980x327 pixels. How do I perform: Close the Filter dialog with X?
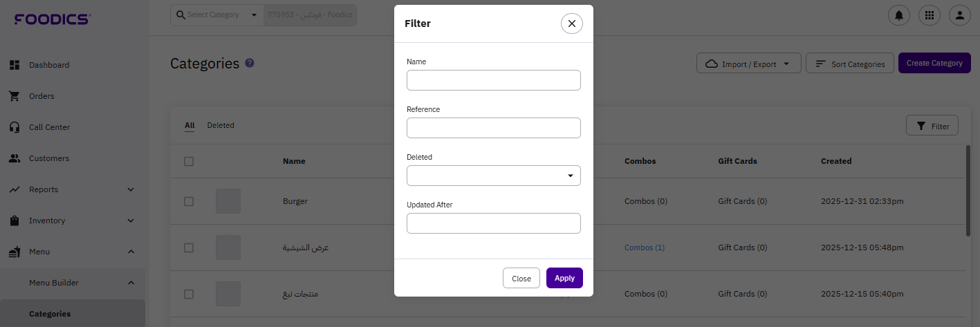[571, 24]
